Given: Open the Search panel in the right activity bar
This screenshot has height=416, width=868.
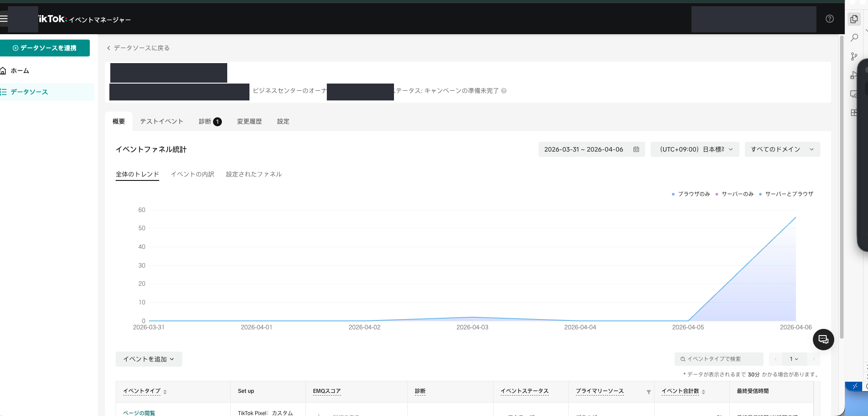Looking at the screenshot, I should (x=854, y=38).
